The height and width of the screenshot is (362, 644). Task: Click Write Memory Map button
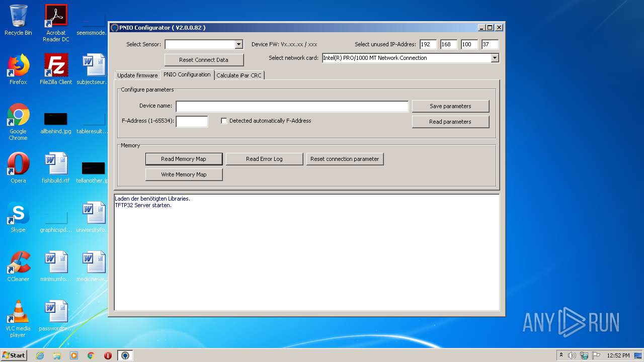click(x=184, y=174)
